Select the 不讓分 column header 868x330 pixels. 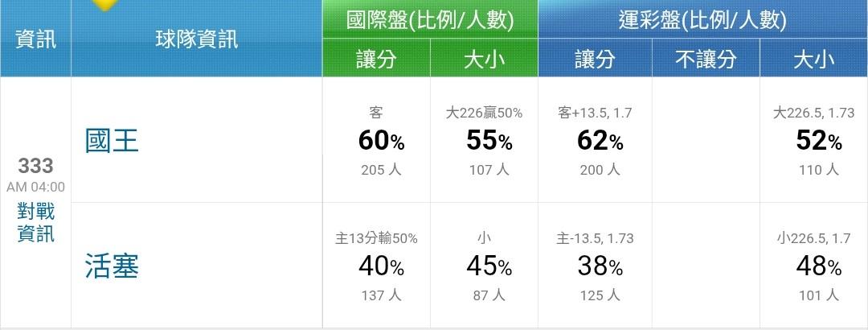pos(705,59)
